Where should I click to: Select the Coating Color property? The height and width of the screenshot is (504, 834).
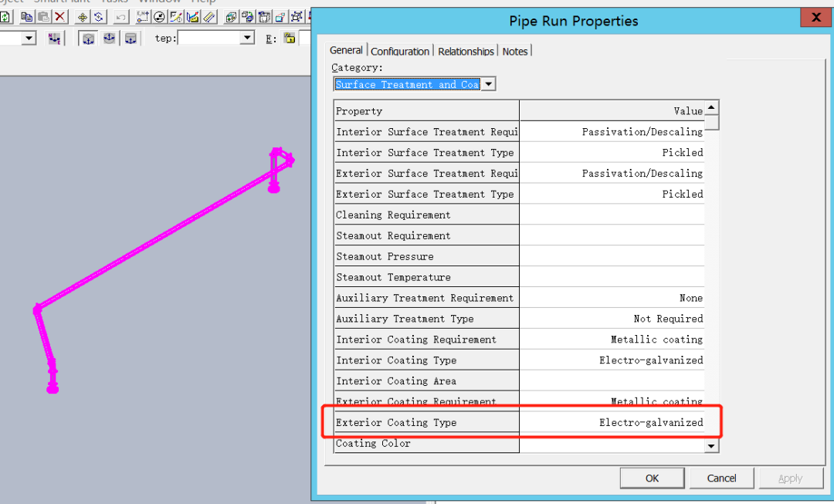[x=426, y=443]
